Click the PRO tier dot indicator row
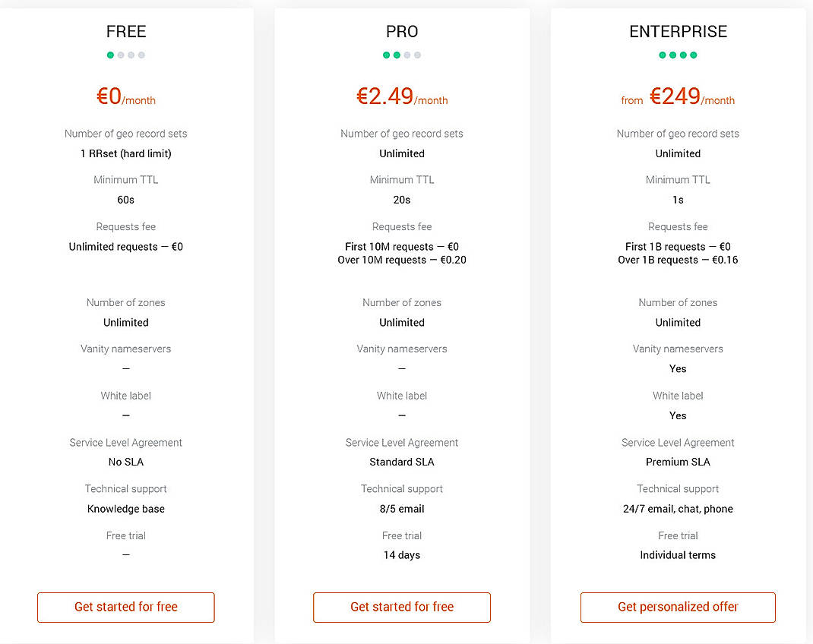 (x=401, y=55)
